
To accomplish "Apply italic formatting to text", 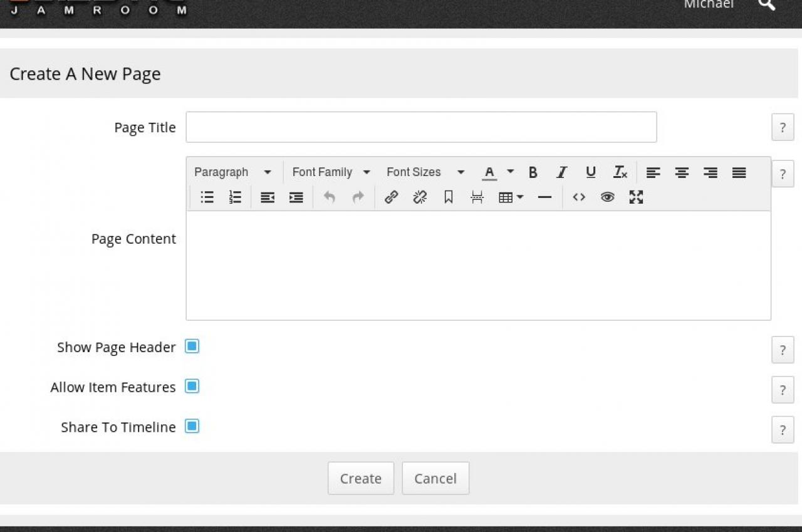I will 561,172.
